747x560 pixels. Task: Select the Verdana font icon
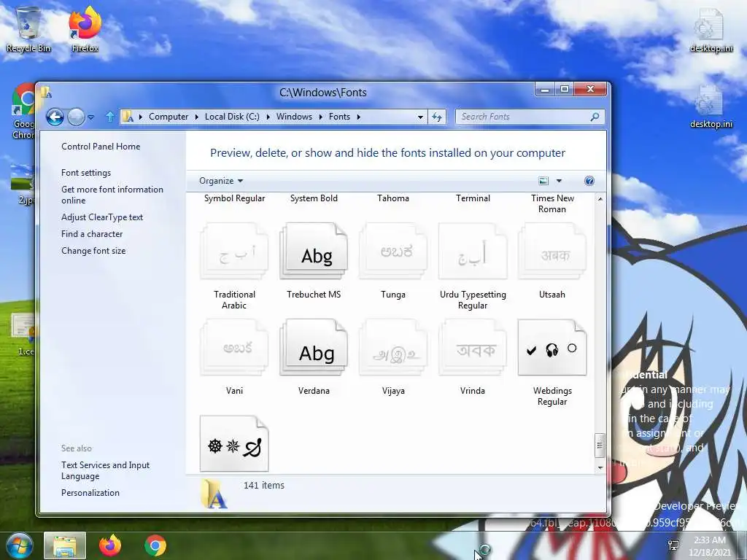click(x=314, y=348)
